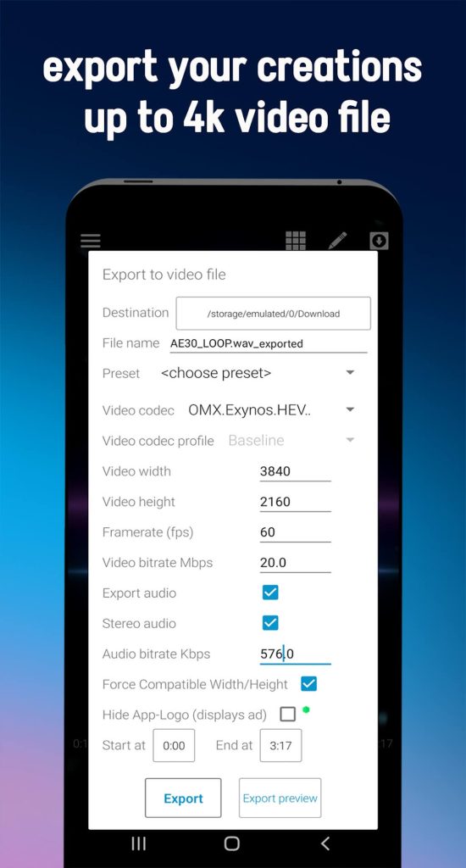This screenshot has height=868, width=466.
Task: Select the Destination folder path box
Action: 274,314
